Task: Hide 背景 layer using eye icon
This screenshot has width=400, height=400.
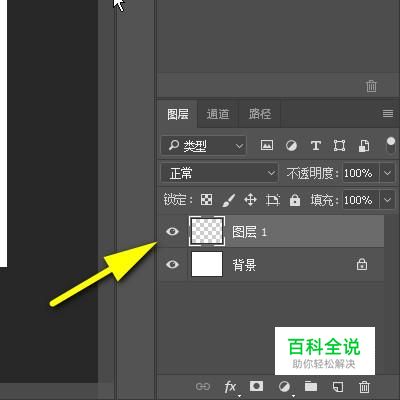Action: [172, 264]
